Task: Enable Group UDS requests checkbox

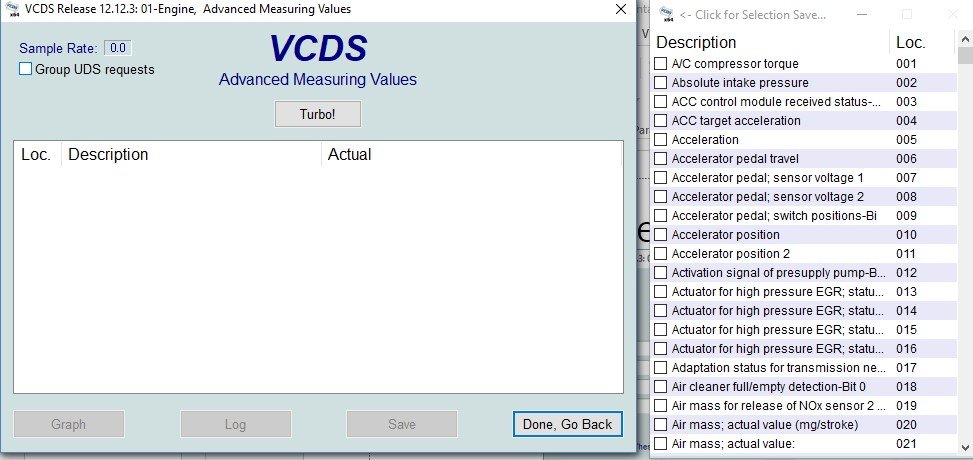Action: click(26, 70)
